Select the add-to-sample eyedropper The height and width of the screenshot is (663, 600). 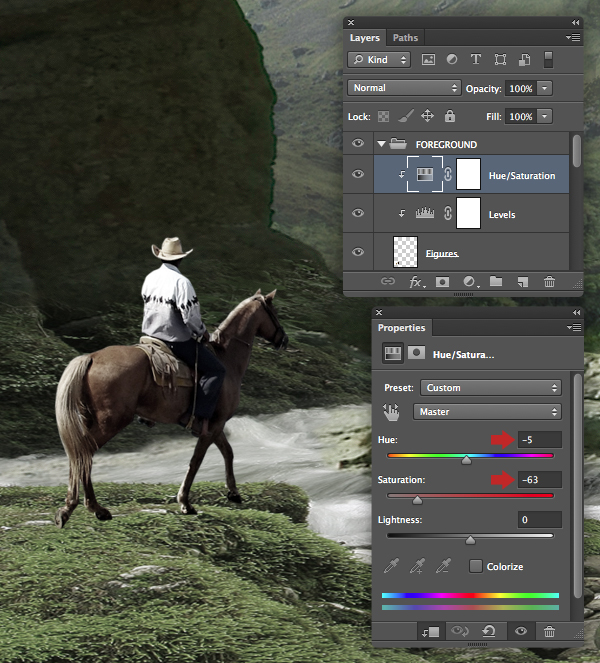(417, 566)
